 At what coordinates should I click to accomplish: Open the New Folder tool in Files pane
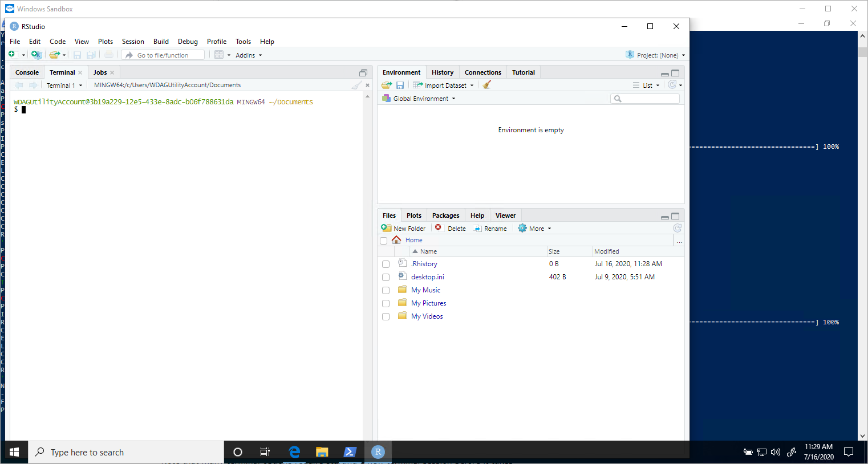[403, 228]
